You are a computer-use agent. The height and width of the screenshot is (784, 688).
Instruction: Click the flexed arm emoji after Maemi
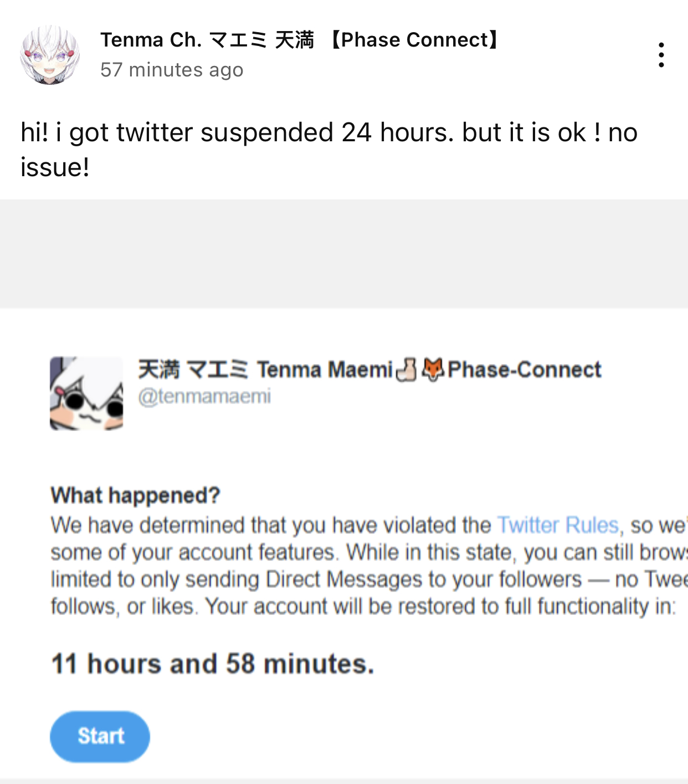[x=407, y=370]
